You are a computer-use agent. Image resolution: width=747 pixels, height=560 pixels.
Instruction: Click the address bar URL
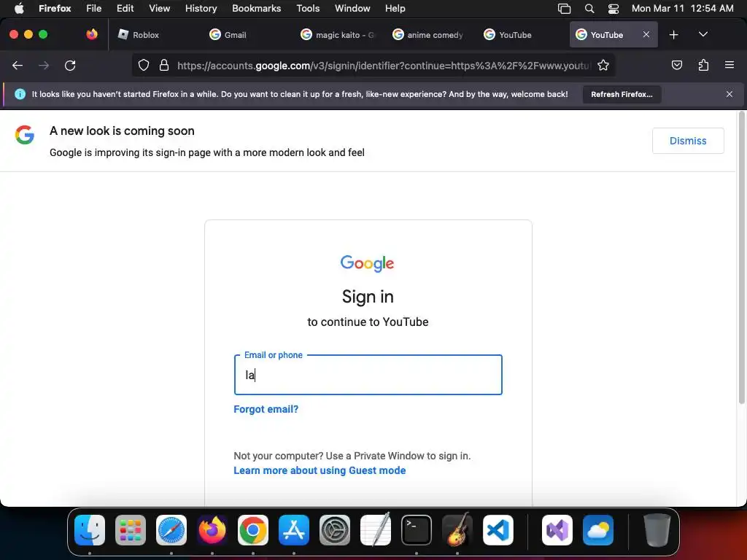384,66
